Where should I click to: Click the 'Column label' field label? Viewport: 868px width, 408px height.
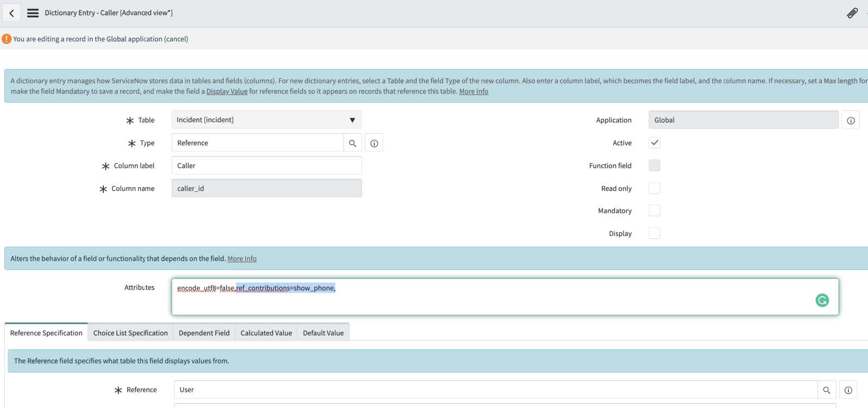pyautogui.click(x=134, y=166)
